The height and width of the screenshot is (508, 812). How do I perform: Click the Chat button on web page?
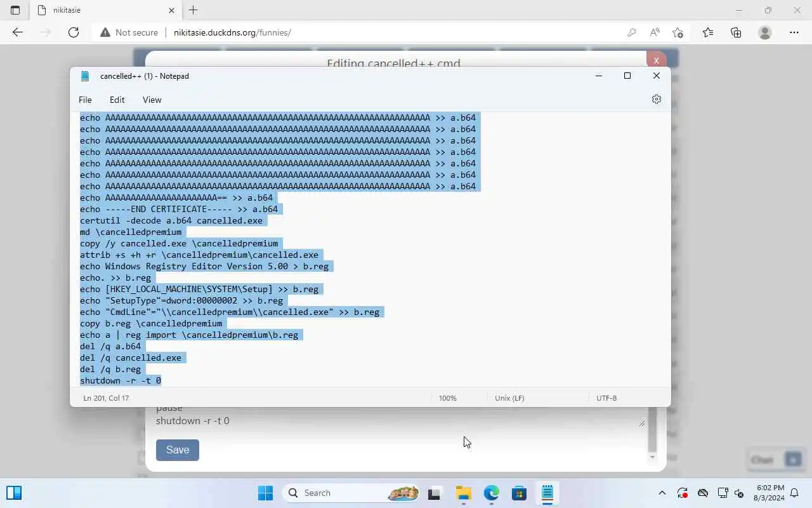pyautogui.click(x=775, y=460)
